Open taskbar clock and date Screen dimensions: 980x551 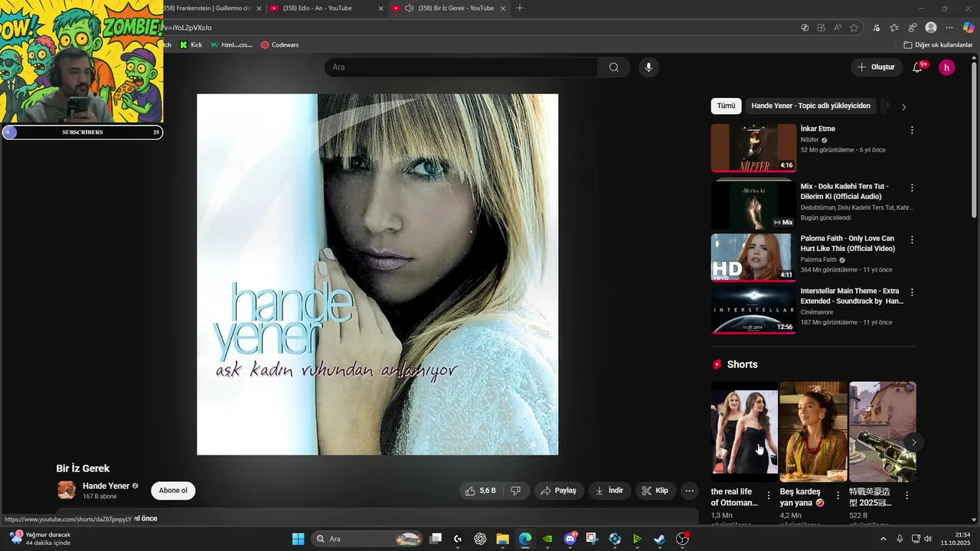956,539
